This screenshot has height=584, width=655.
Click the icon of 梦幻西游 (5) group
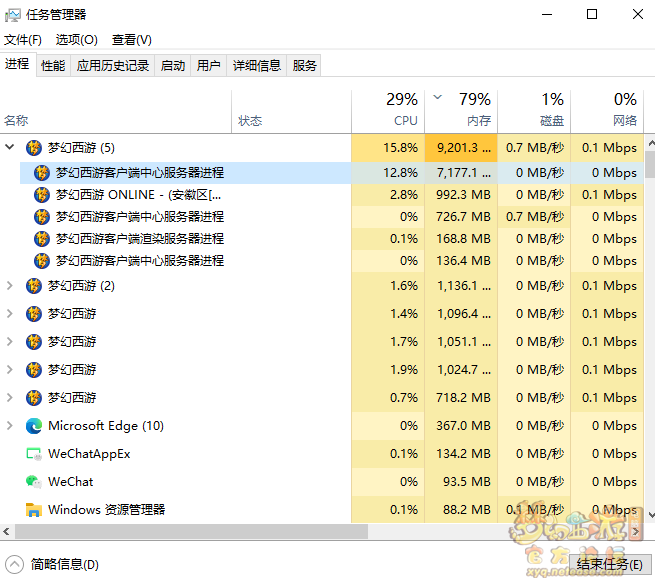point(34,148)
